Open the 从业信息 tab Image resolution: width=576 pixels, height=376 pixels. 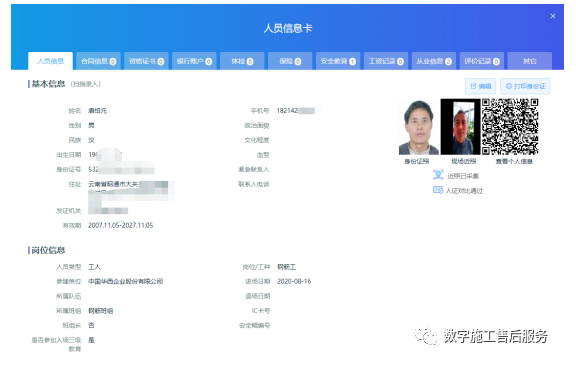[x=434, y=61]
